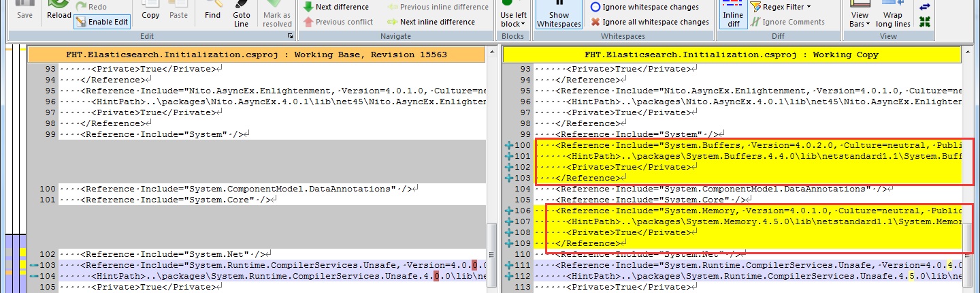Click modified-line marker at left line 103
Screen dimensions: 980x293
point(33,265)
